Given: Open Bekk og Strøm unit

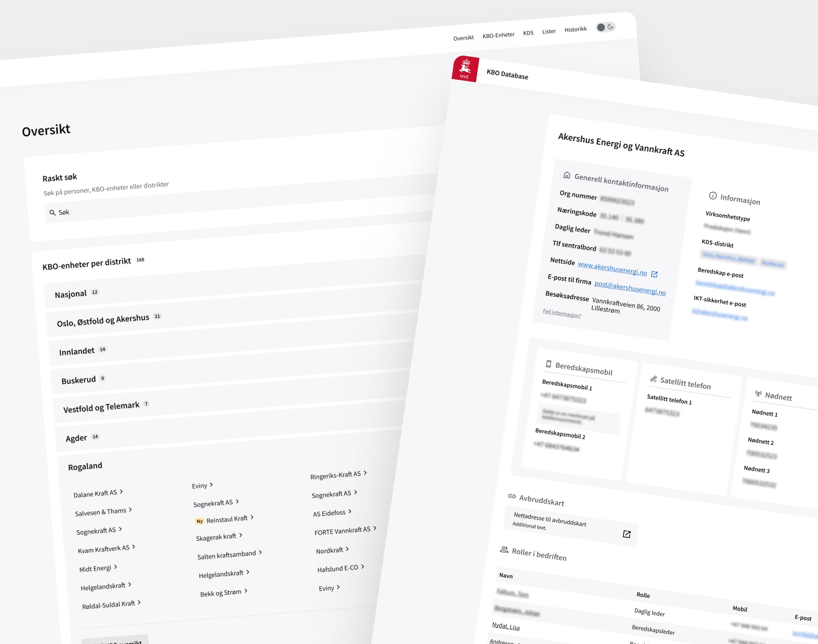Looking at the screenshot, I should point(224,593).
